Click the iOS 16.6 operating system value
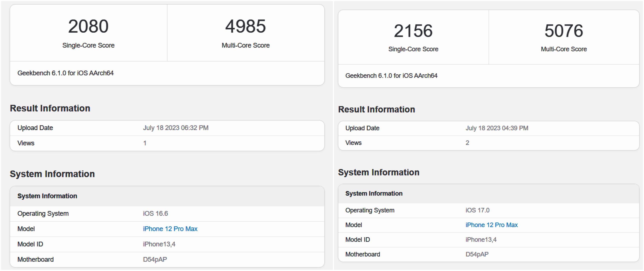644x271 pixels. click(x=155, y=213)
